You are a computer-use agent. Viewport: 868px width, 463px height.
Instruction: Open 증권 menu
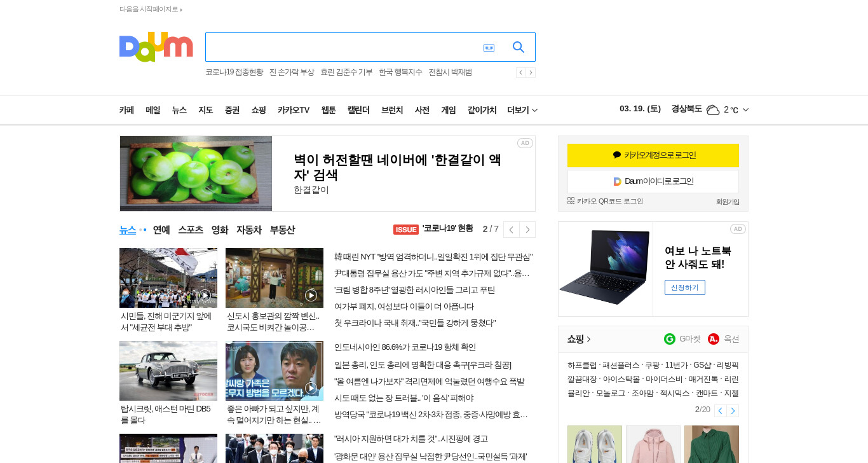point(232,110)
